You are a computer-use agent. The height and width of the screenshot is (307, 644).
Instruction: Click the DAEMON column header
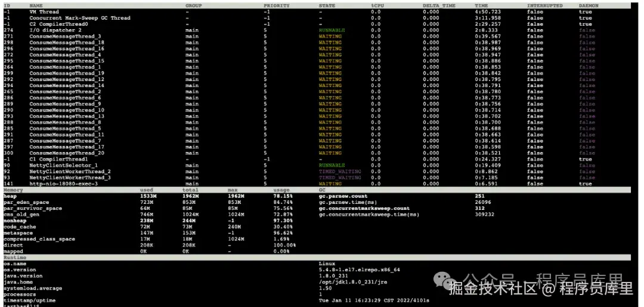pos(589,6)
